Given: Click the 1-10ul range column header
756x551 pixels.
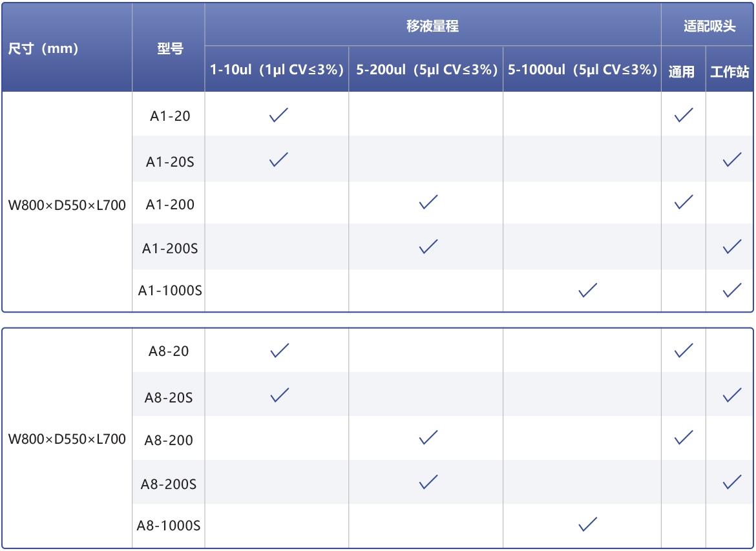Looking at the screenshot, I should click(277, 70).
